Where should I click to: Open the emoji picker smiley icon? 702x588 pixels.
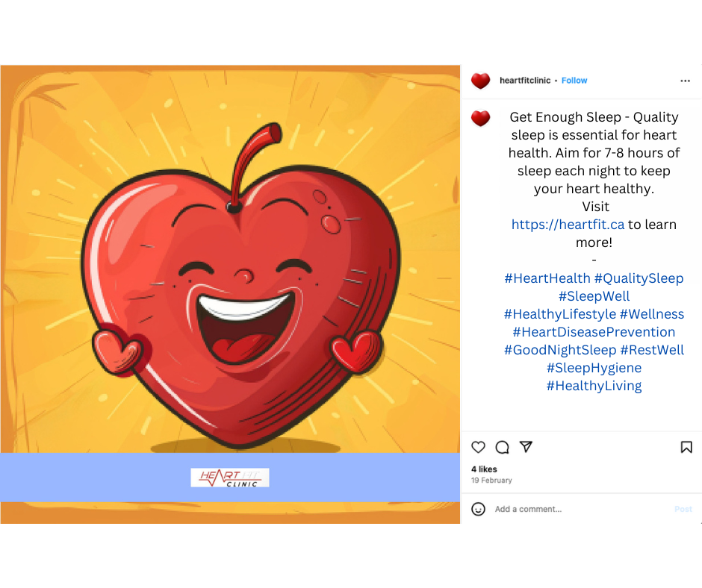pos(478,509)
